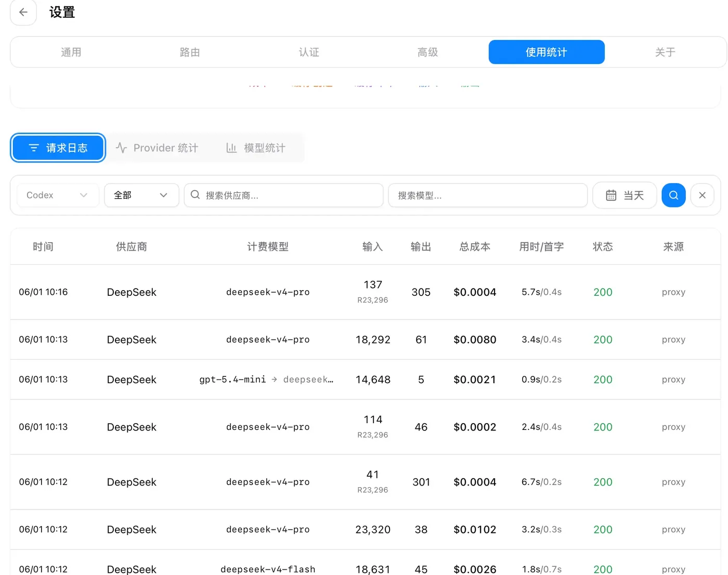This screenshot has height=575, width=728.
Task: Select the 使用统计 tab
Action: pyautogui.click(x=547, y=52)
